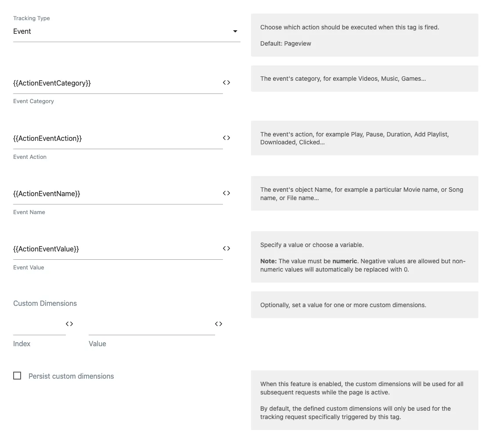Focus the Event Value text field
Screen dimensions: 492x448
114,249
